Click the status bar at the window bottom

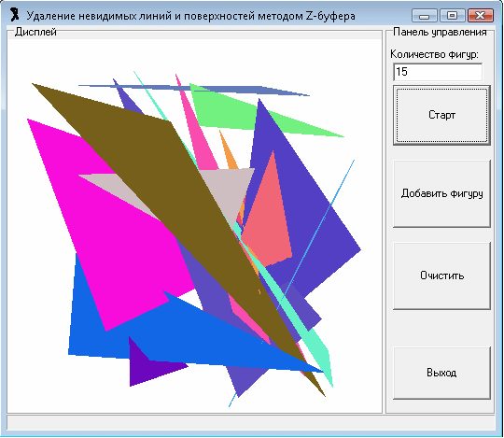(x=251, y=422)
